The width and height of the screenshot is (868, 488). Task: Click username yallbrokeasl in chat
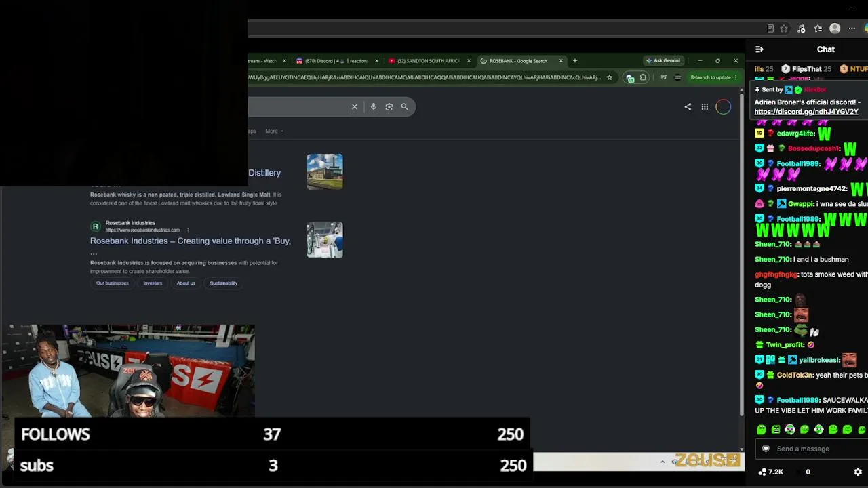pyautogui.click(x=819, y=360)
